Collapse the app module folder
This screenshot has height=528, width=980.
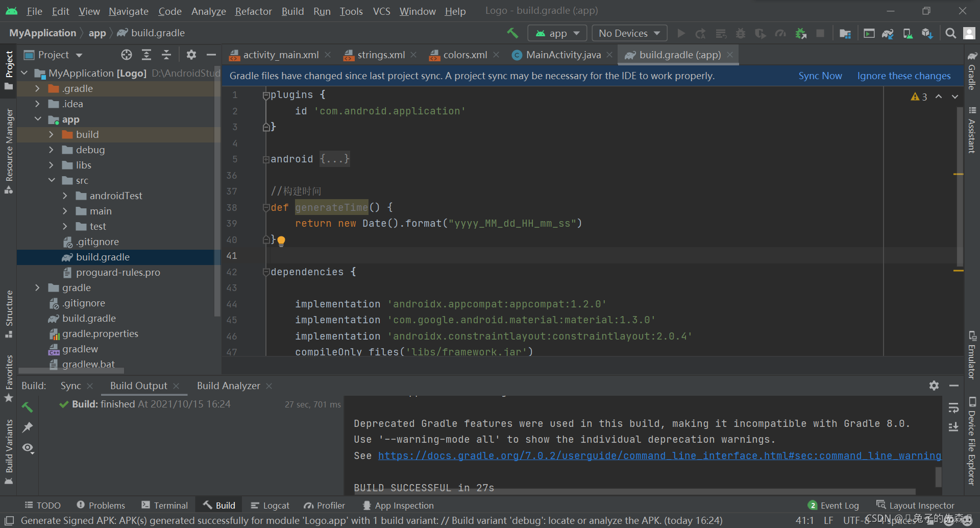click(x=37, y=119)
